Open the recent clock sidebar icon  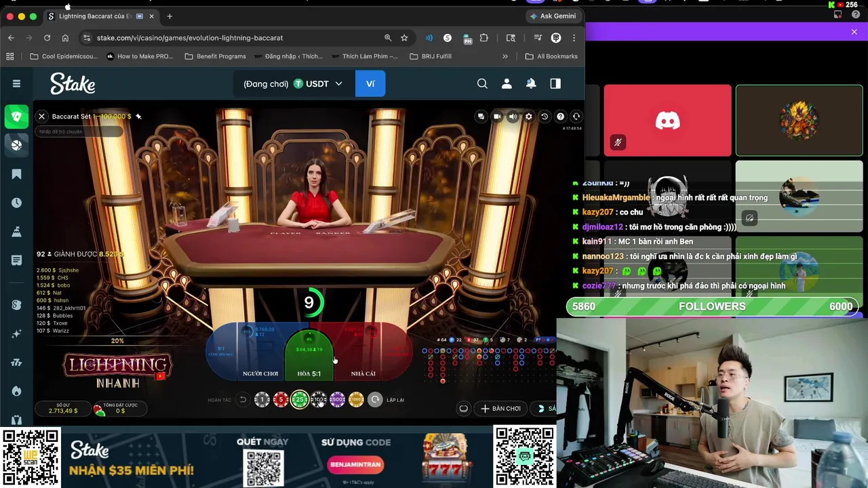[x=16, y=203]
